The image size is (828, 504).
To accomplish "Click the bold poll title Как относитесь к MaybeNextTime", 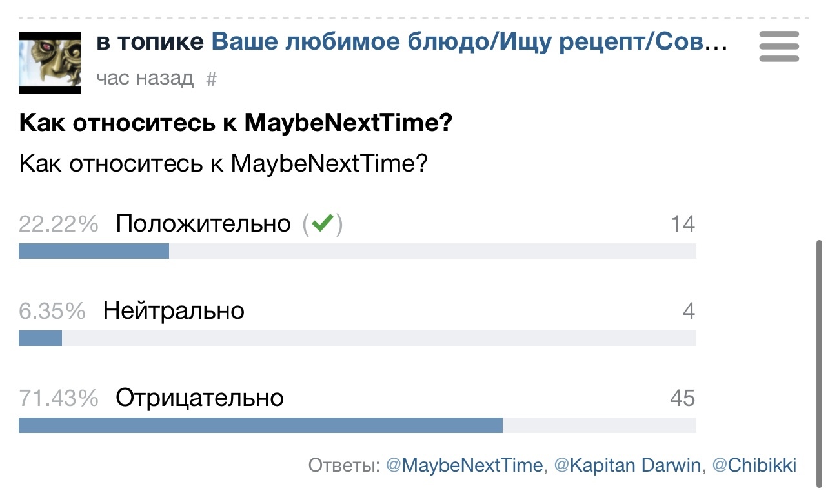I will tap(236, 123).
